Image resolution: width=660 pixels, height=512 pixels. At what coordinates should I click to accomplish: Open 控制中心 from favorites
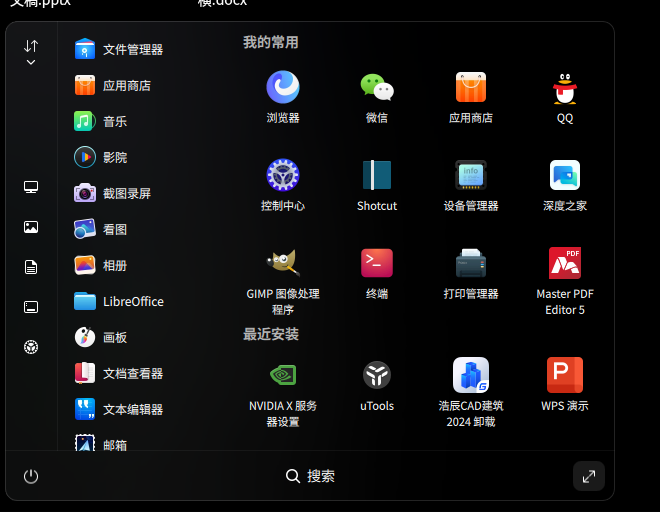coord(283,185)
